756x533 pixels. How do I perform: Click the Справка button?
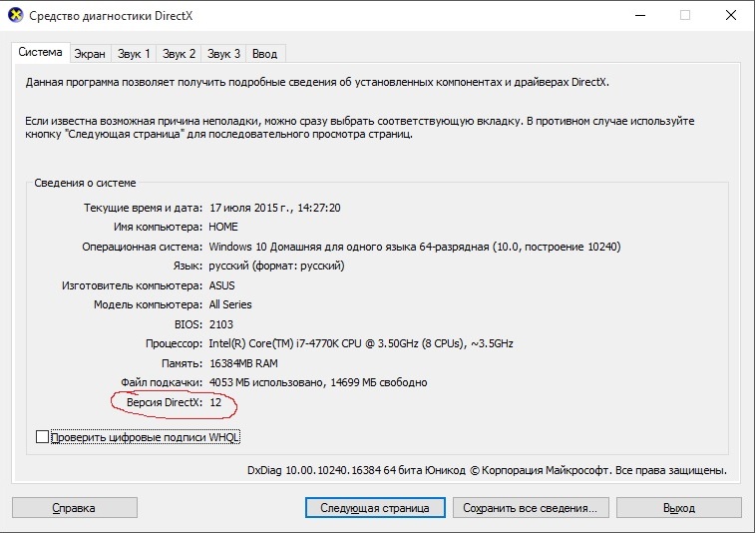[x=74, y=508]
